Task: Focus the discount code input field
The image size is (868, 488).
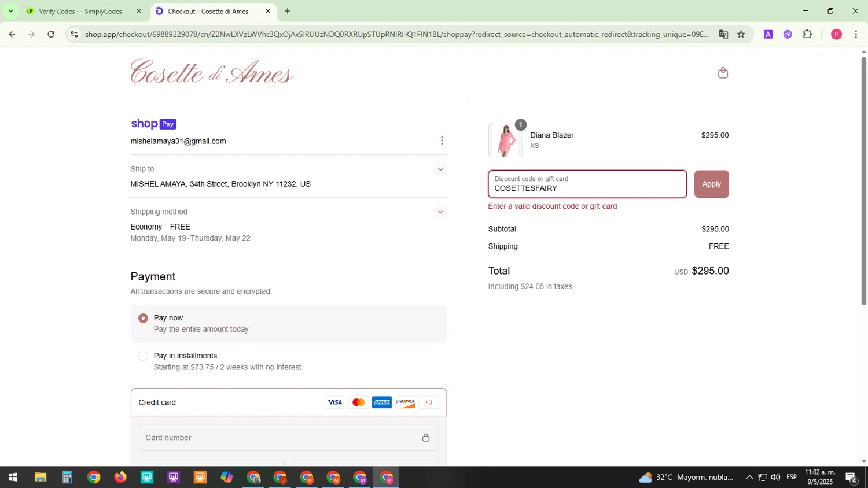Action: click(587, 184)
